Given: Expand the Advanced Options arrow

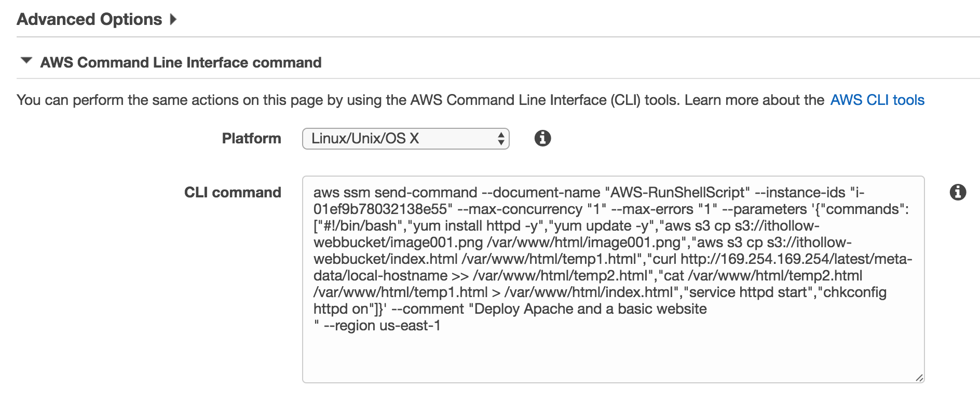Looking at the screenshot, I should click(x=173, y=20).
